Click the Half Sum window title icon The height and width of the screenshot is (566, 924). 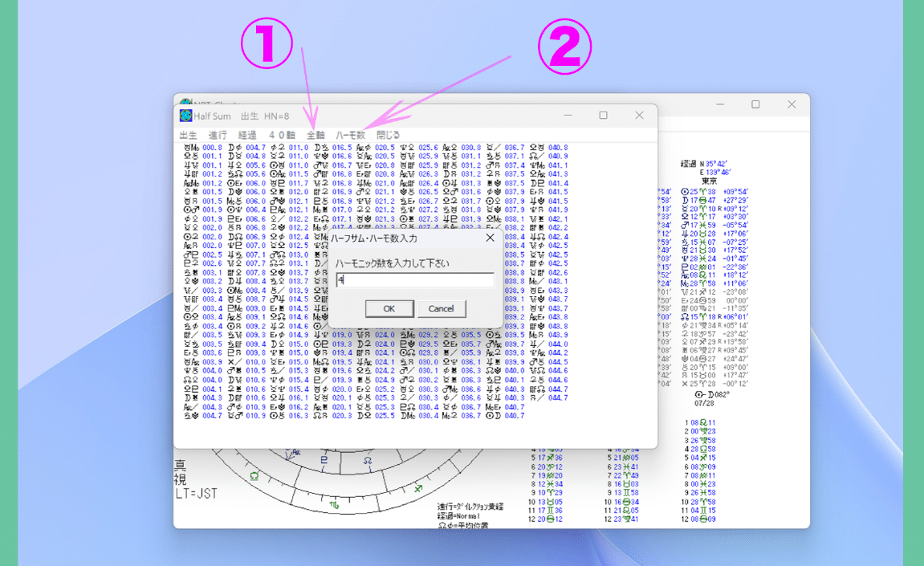click(x=185, y=116)
